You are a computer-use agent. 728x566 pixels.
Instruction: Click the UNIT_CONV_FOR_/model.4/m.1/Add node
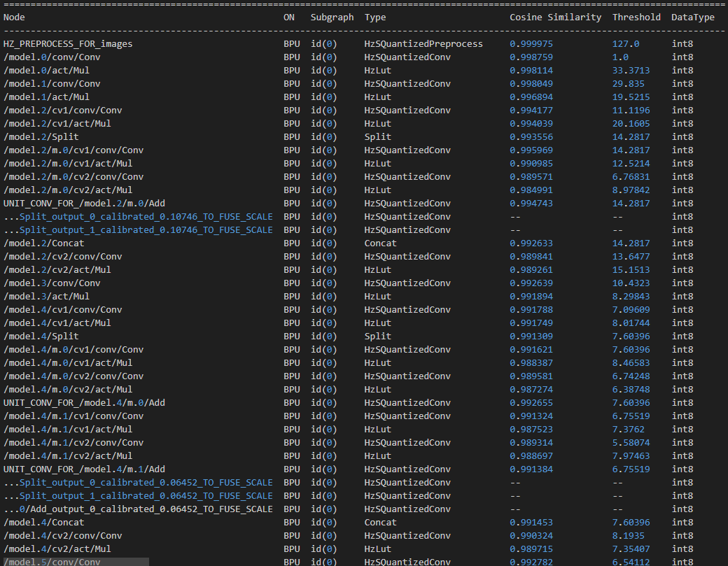pyautogui.click(x=84, y=469)
